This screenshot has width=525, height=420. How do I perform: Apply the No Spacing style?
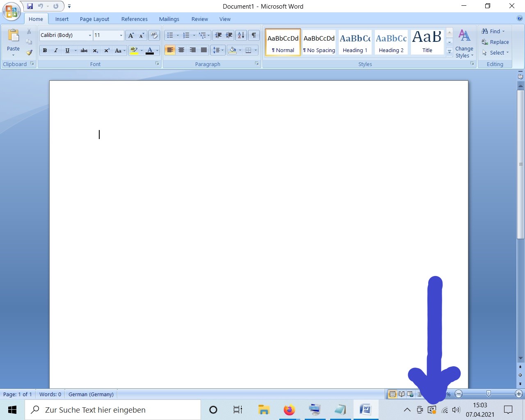(319, 42)
